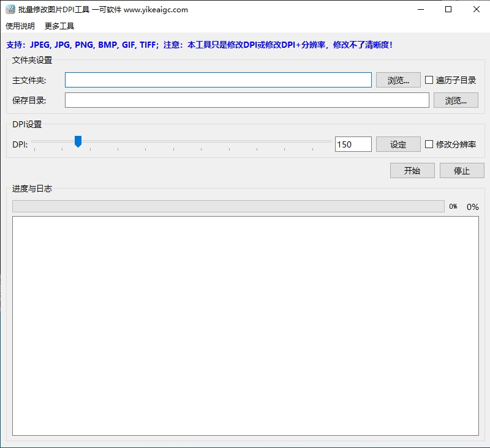The height and width of the screenshot is (448, 490).
Task: Click the progress bar
Action: 228,206
